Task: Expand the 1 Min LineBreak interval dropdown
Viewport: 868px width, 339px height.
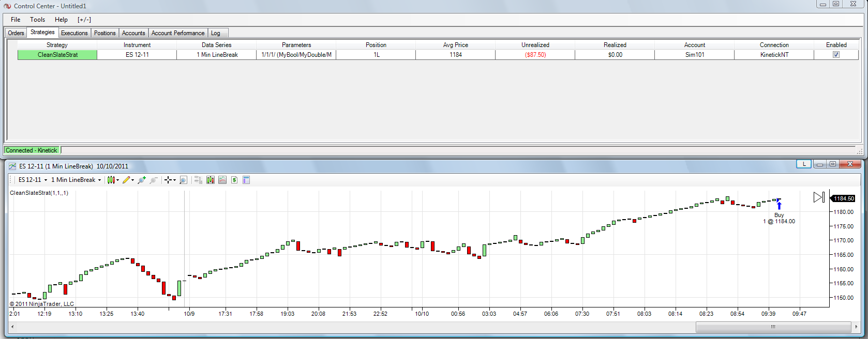Action: (x=99, y=180)
